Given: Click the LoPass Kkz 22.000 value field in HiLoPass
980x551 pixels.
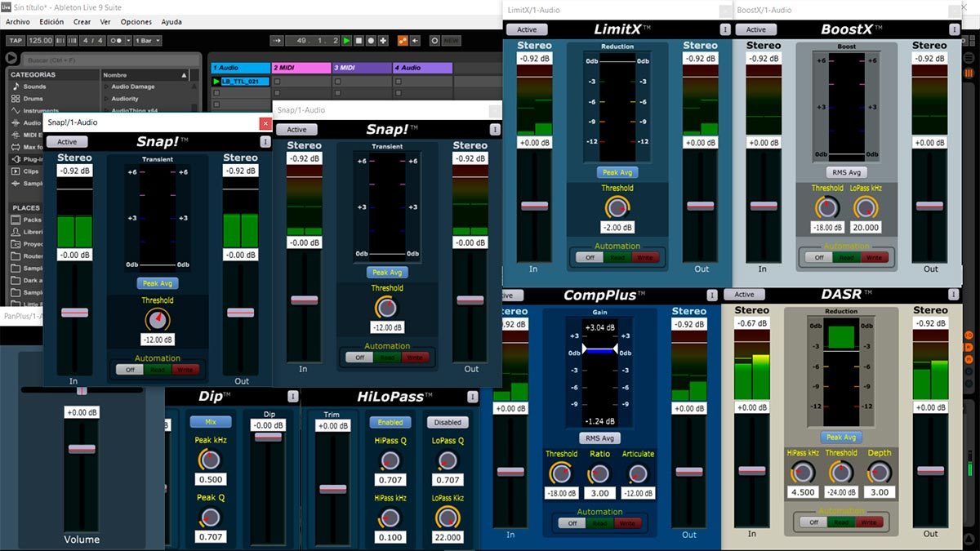Looking at the screenshot, I should click(448, 538).
